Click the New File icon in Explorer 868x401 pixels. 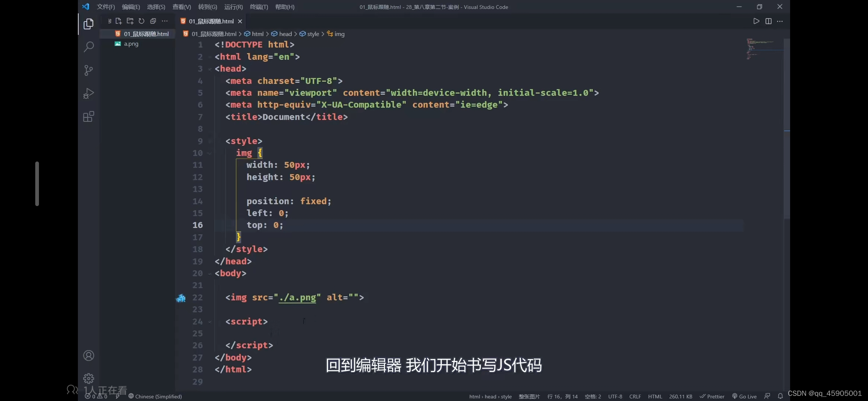[119, 21]
